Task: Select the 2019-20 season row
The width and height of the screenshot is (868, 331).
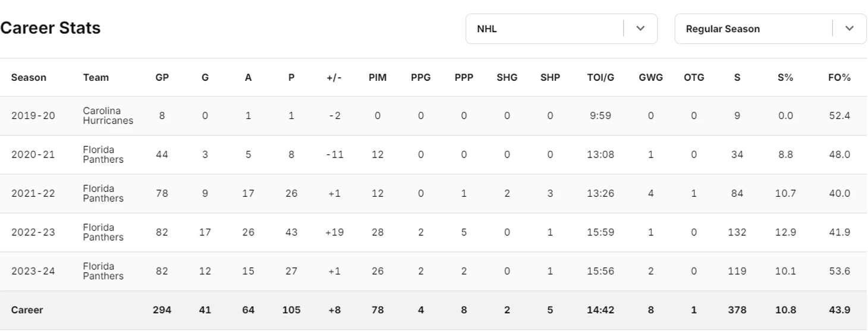Action: tap(33, 116)
